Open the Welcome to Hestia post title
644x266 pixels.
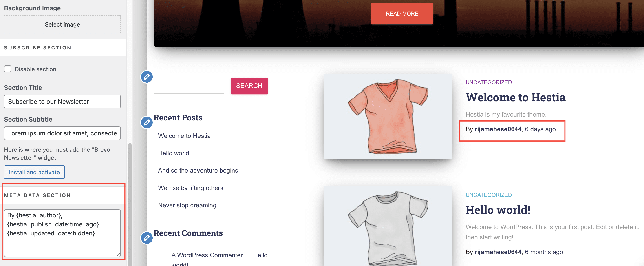(x=515, y=97)
